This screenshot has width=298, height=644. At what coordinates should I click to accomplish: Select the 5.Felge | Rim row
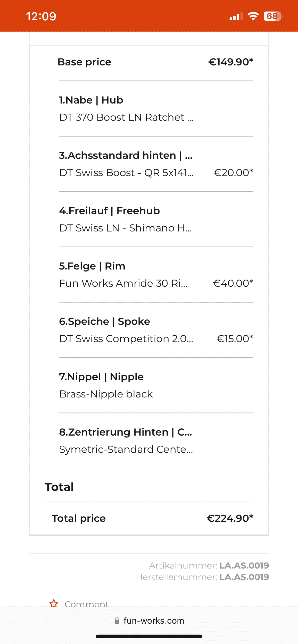156,275
